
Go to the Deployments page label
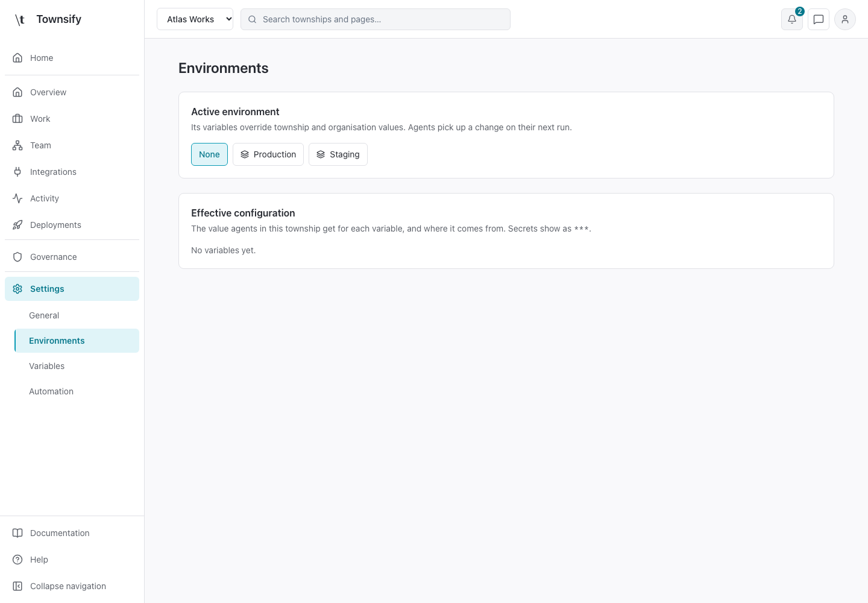click(x=55, y=225)
